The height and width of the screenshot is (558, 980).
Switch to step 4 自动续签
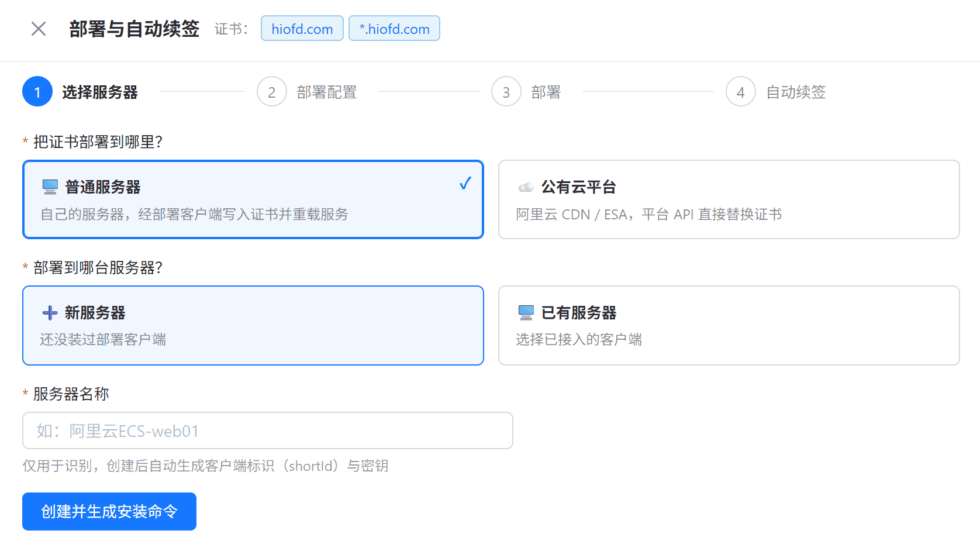tap(777, 92)
